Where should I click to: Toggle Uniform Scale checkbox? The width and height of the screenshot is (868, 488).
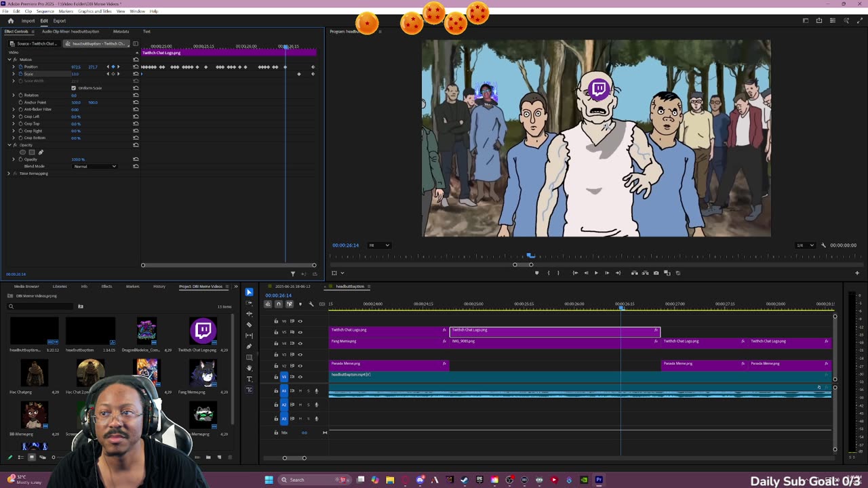(73, 88)
